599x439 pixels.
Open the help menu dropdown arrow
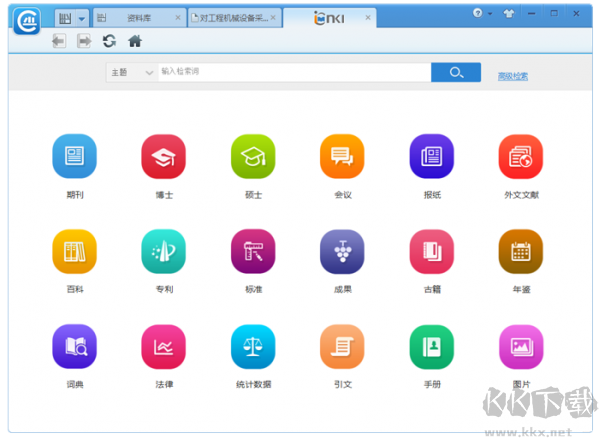pos(490,14)
